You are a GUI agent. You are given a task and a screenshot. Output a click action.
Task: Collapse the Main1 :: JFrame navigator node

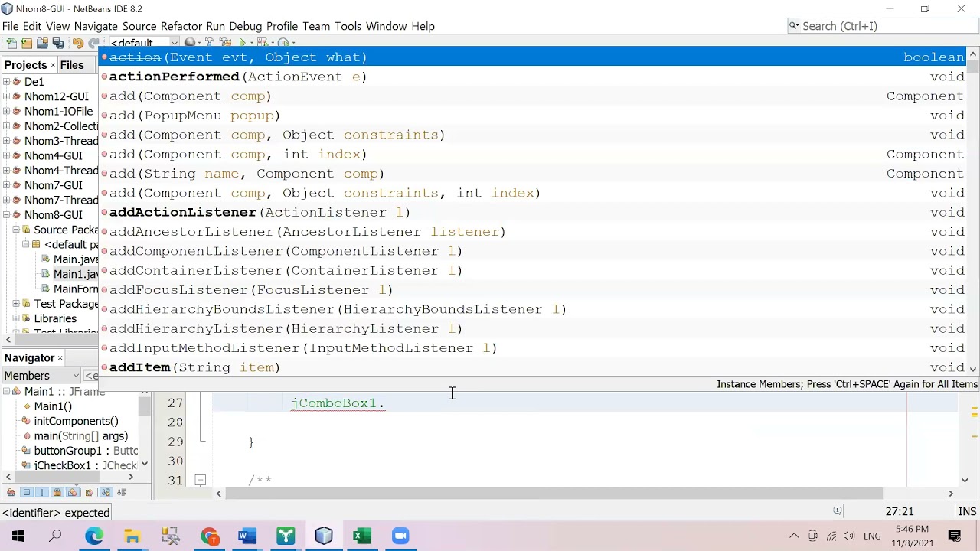click(6, 392)
